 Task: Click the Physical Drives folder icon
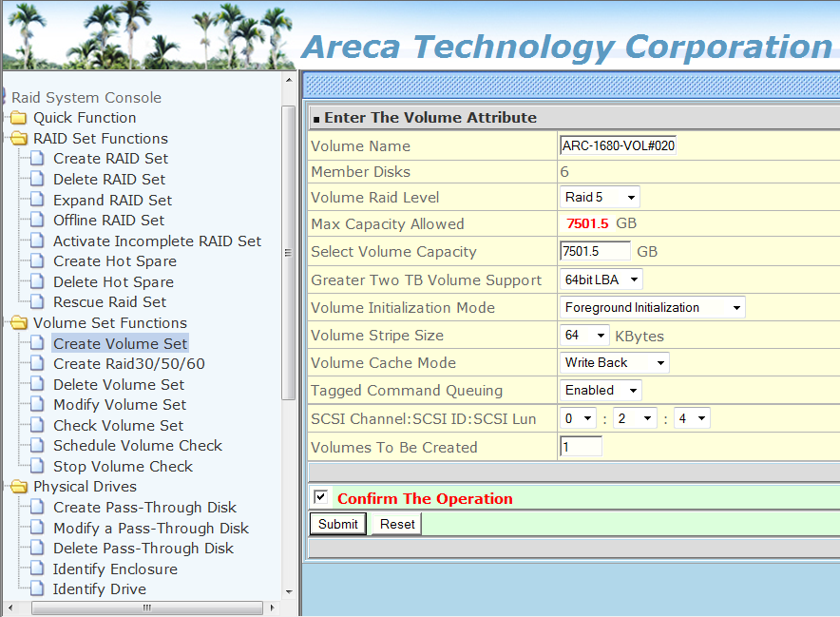coord(18,487)
